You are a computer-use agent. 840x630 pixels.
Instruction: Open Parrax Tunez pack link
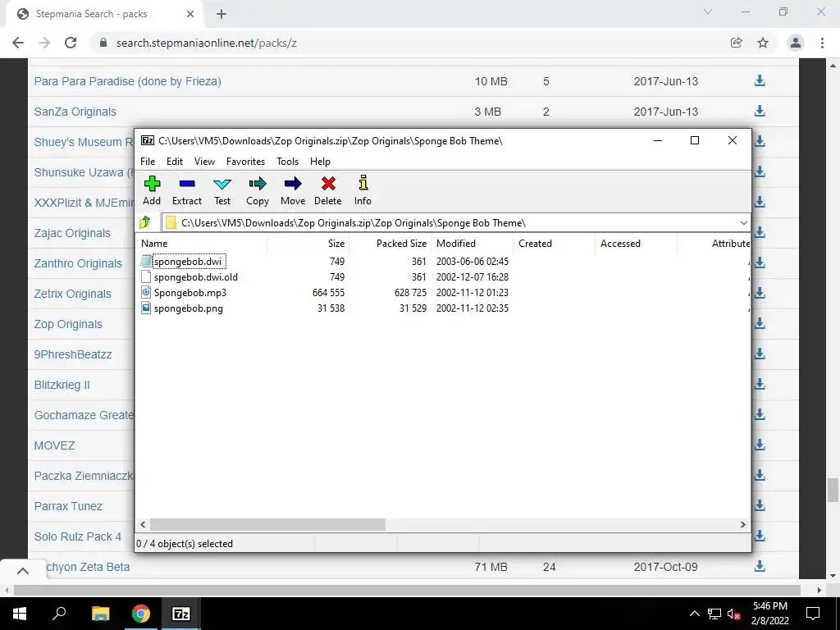point(68,506)
